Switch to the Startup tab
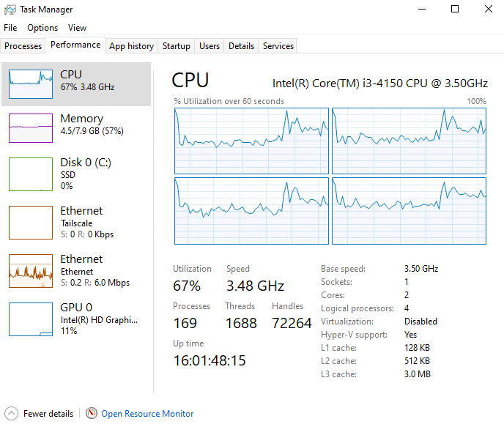The image size is (504, 427). 176,46
